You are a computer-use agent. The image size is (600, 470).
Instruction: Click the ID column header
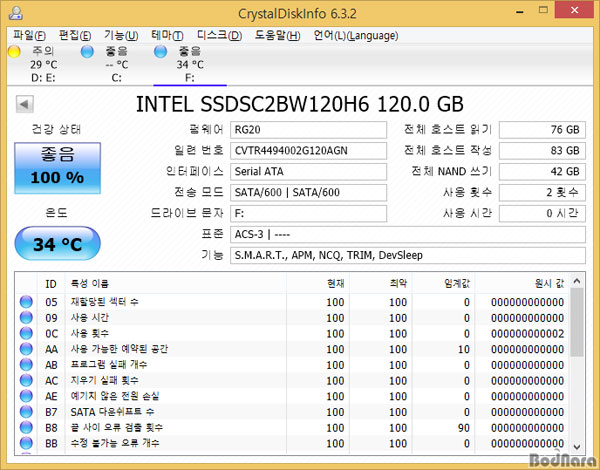tap(51, 284)
